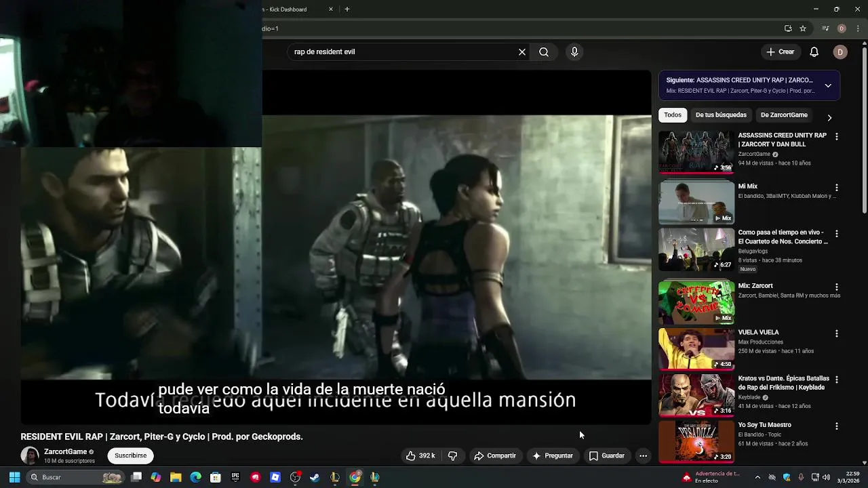Select De ZarcortGame filter chip
This screenshot has width=868, height=488.
[x=784, y=115]
